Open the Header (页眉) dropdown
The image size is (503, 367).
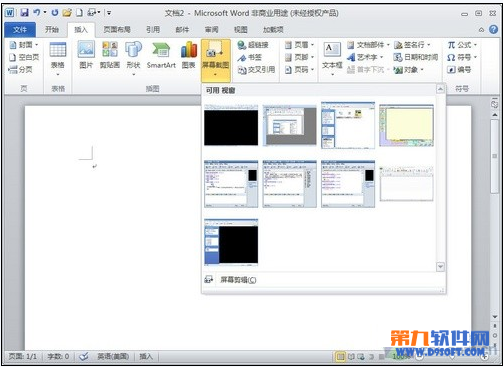pos(299,45)
